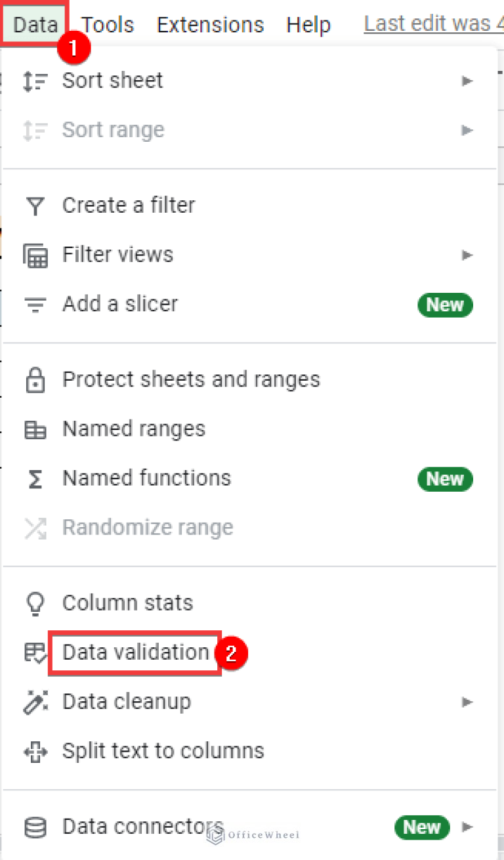Click the Sort sheet icon

pyautogui.click(x=35, y=80)
